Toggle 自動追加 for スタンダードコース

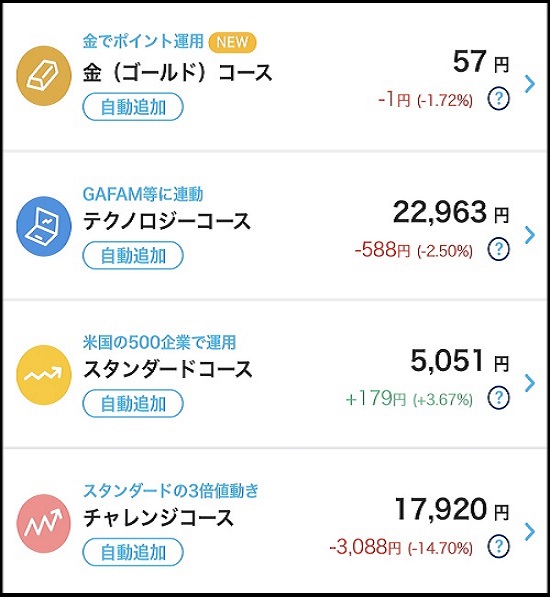pos(133,404)
